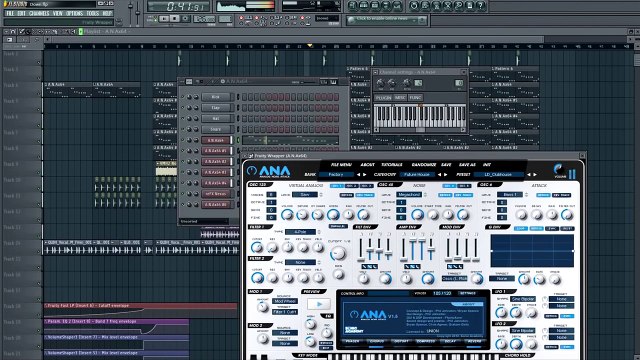
Task: Open Mod Env target Osc 1 Pitch dropdown
Action: coord(454,278)
